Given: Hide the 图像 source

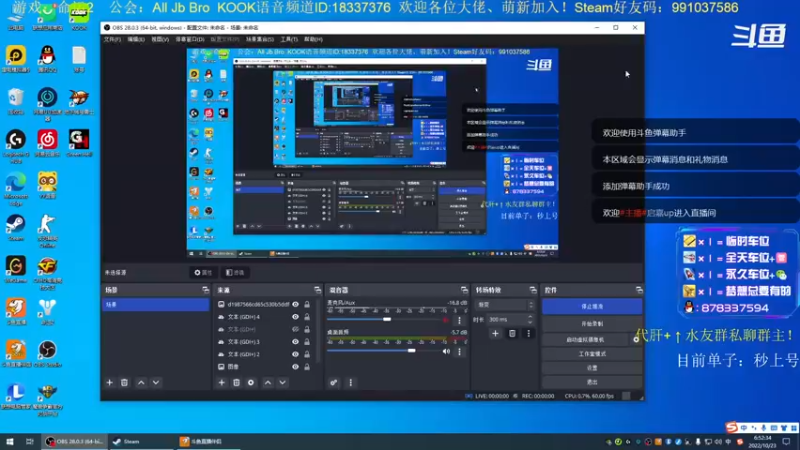Looking at the screenshot, I should pos(295,367).
